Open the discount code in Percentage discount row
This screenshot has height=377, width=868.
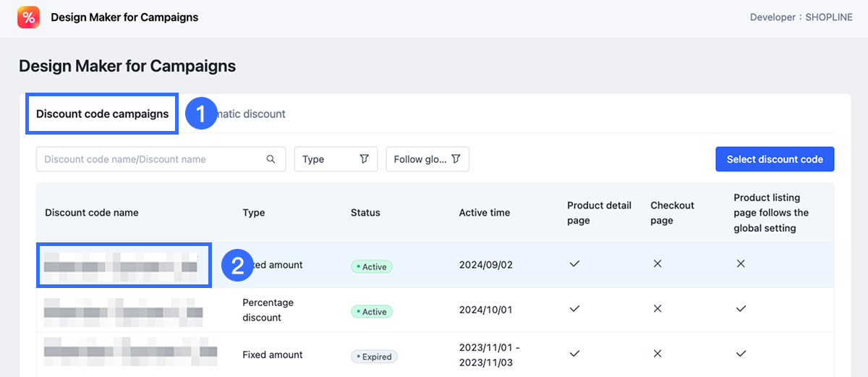[x=123, y=311]
